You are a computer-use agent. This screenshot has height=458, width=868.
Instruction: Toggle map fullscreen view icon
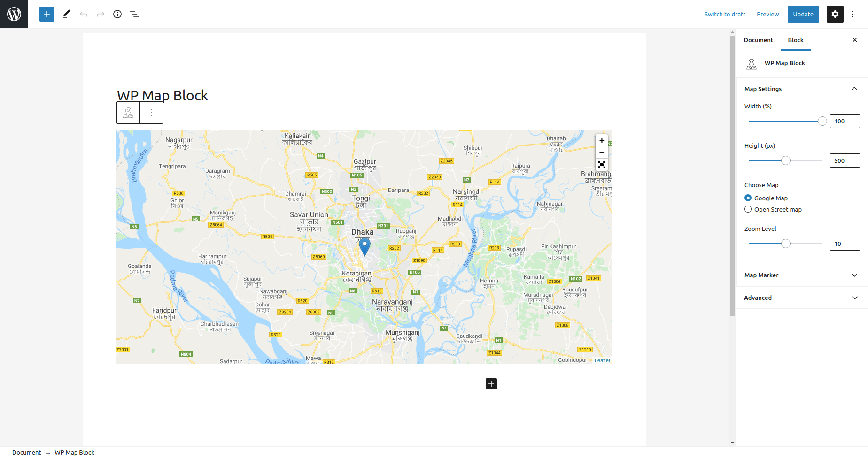pyautogui.click(x=602, y=165)
